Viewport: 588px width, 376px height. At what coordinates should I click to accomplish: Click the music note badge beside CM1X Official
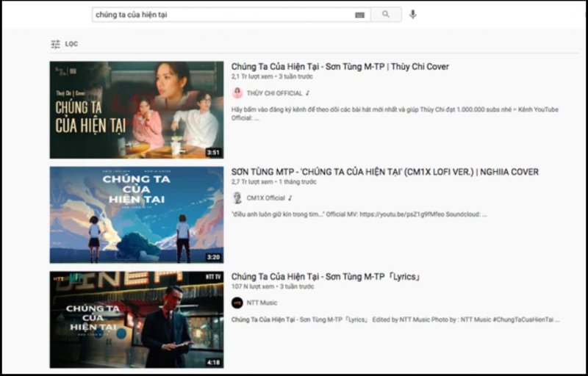tap(290, 198)
